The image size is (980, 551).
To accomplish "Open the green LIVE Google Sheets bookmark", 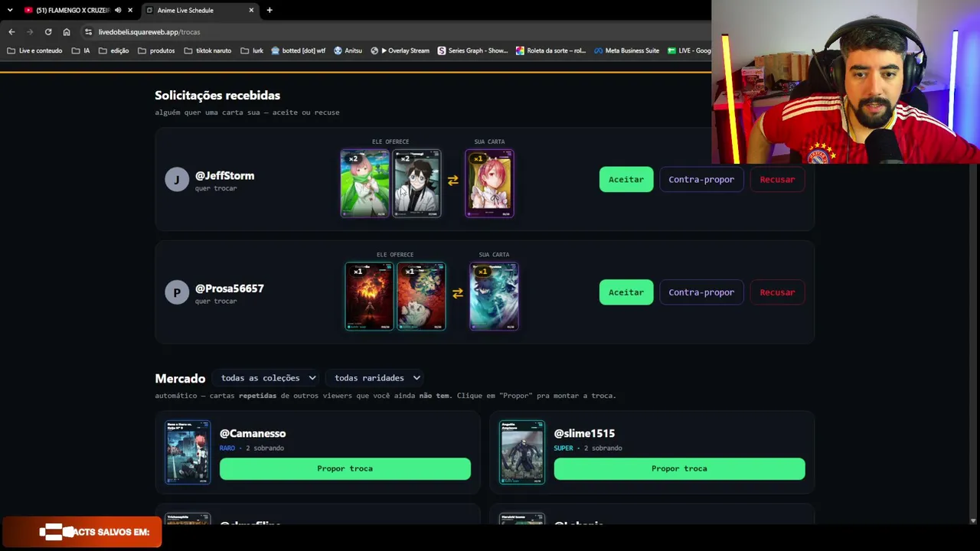I will 689,51.
